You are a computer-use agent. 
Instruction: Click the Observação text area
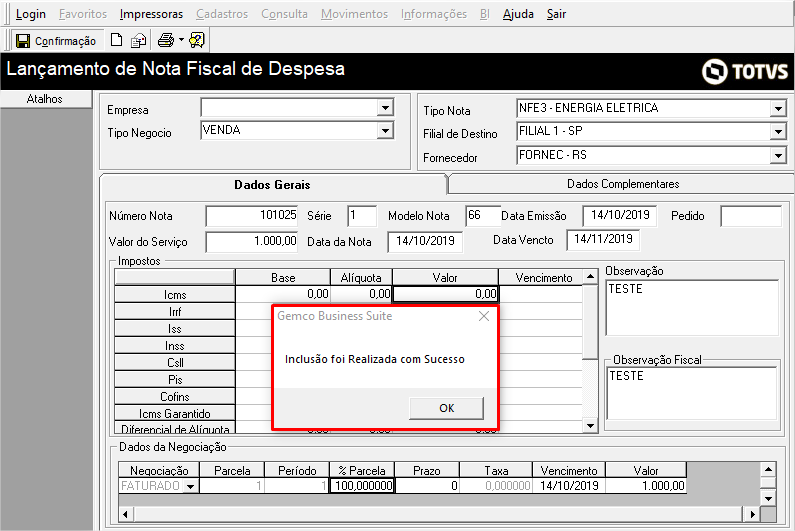[x=692, y=307]
